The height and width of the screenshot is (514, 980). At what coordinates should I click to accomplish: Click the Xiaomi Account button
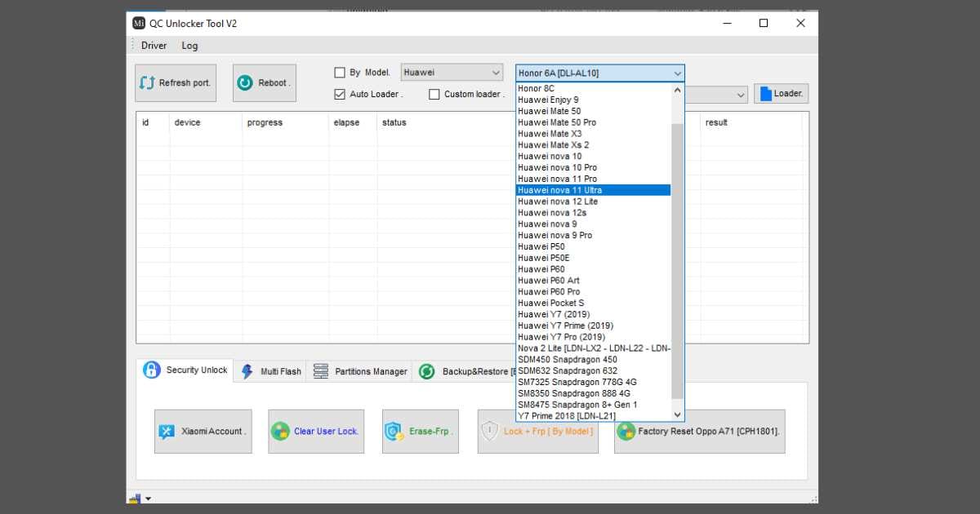click(x=203, y=432)
